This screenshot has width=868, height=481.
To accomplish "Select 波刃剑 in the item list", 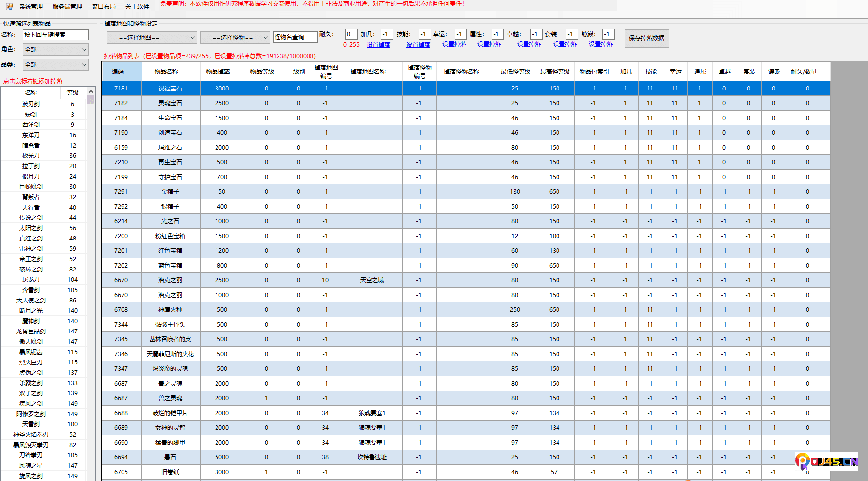I will tap(31, 104).
